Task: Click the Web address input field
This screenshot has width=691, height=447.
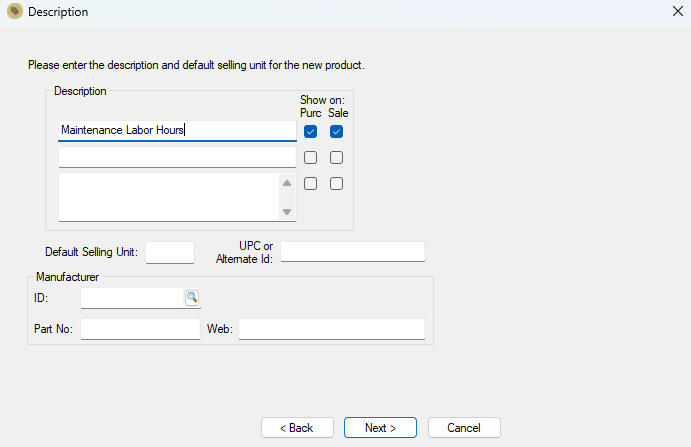Action: pyautogui.click(x=332, y=329)
